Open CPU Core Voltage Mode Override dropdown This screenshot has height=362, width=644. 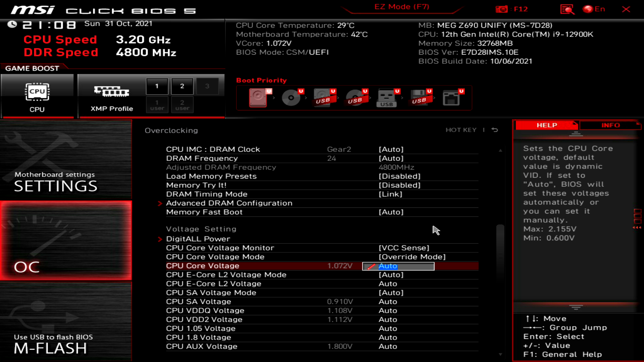pos(412,257)
